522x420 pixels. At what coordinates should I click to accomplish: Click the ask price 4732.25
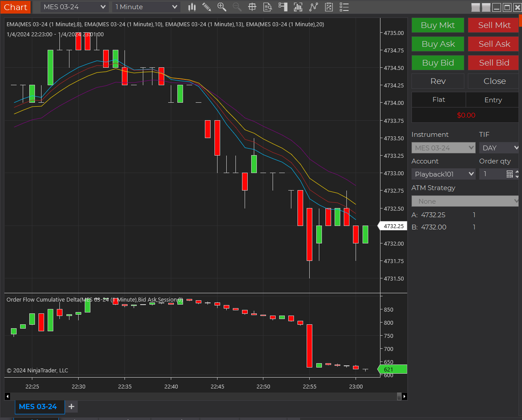coord(433,215)
